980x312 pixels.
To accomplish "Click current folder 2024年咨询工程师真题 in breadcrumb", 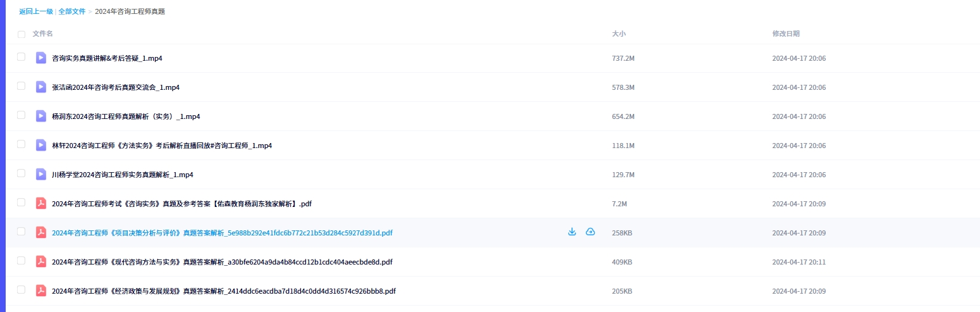I will [130, 11].
